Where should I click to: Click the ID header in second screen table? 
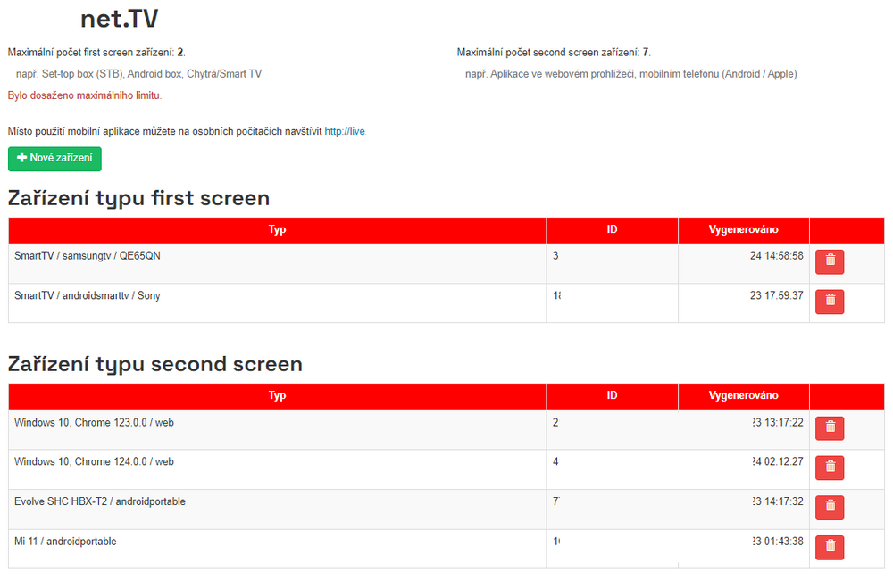(x=612, y=396)
